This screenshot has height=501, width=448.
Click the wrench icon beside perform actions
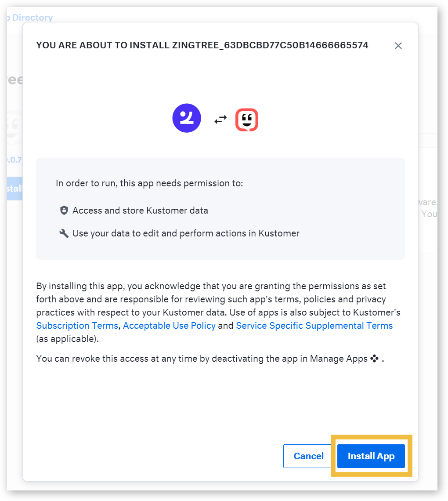tap(64, 233)
